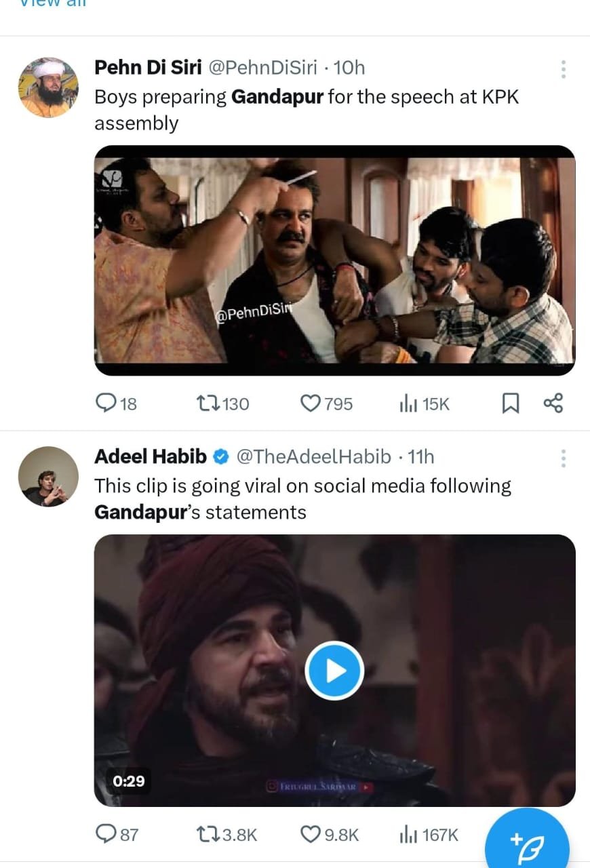Share the Pehn Di Siri tweet
The image size is (590, 868).
click(553, 403)
